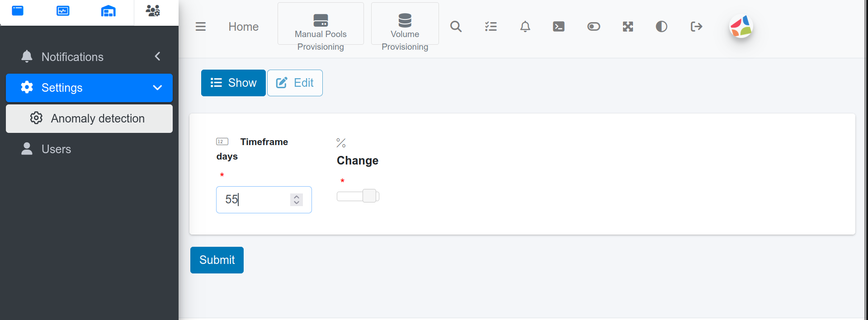Viewport: 868px width, 320px height.
Task: Click the logout icon
Action: click(696, 26)
